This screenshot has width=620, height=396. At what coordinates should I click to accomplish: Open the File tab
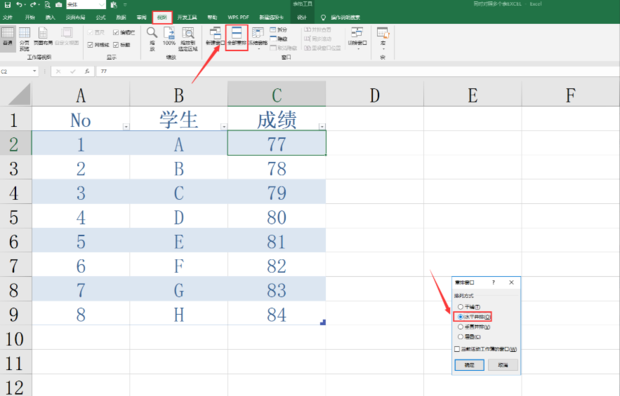8,17
